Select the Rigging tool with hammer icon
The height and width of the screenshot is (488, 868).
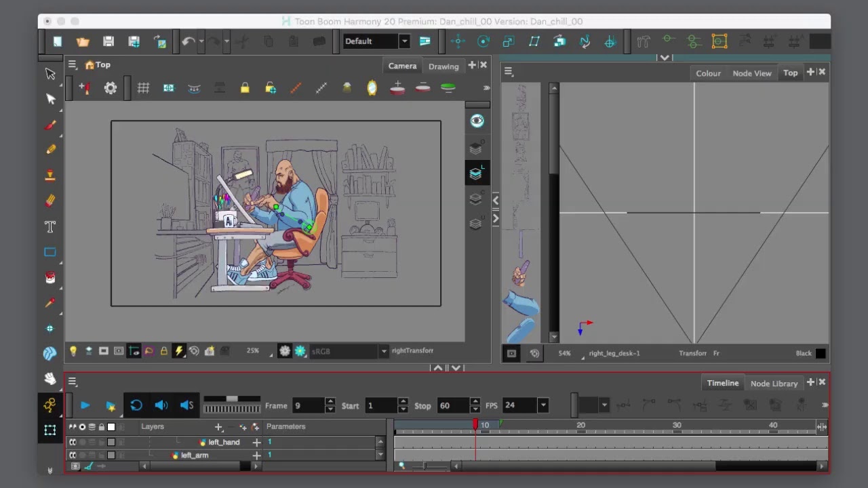[644, 41]
